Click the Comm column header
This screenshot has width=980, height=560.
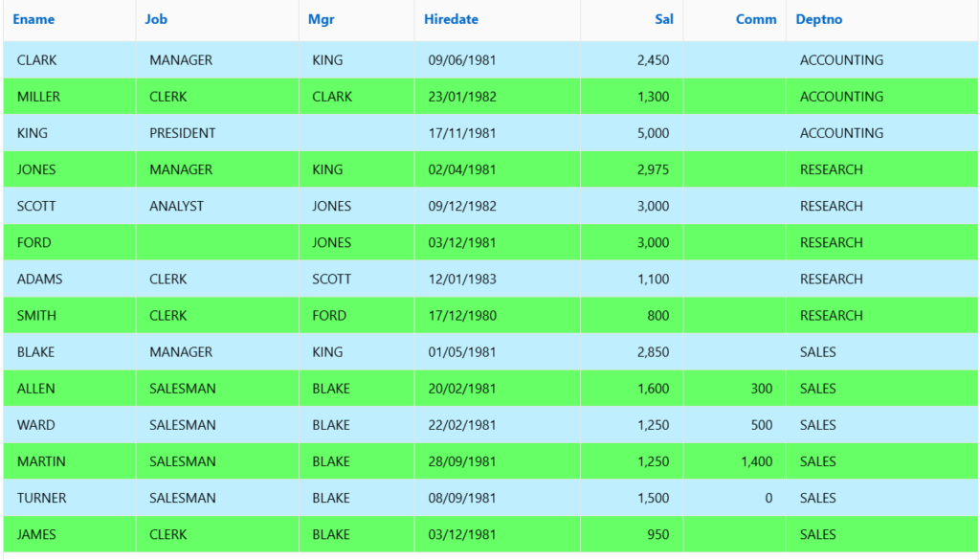756,19
